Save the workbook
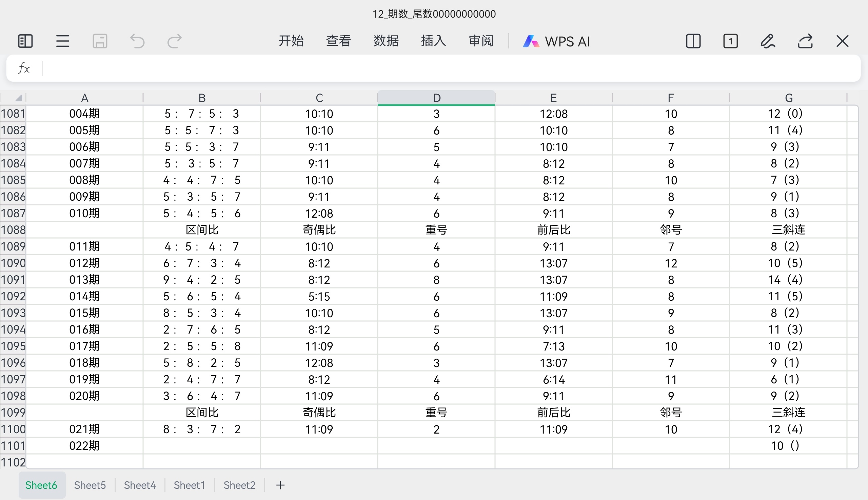The image size is (868, 500). point(99,41)
